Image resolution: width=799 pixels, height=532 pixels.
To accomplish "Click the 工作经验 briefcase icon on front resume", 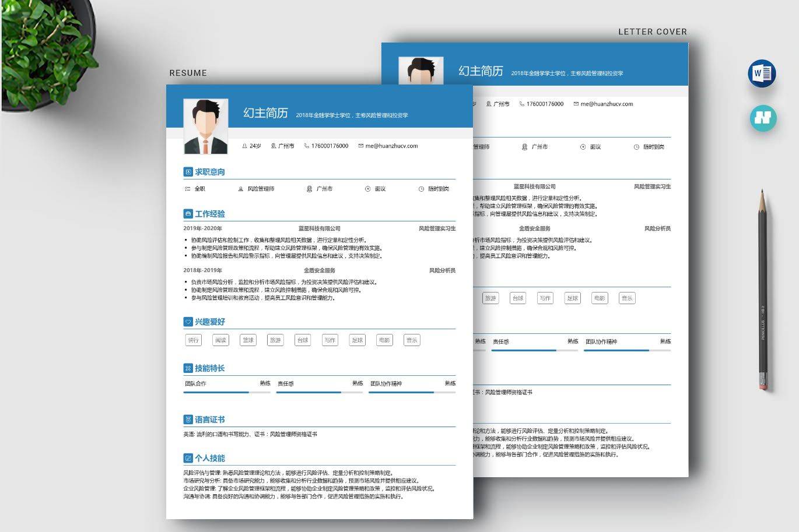I will click(x=188, y=214).
